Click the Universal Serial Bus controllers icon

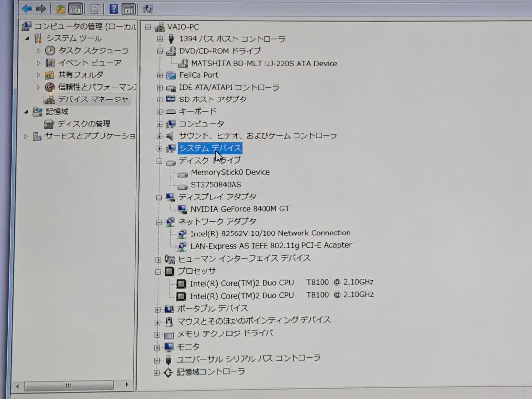[168, 360]
